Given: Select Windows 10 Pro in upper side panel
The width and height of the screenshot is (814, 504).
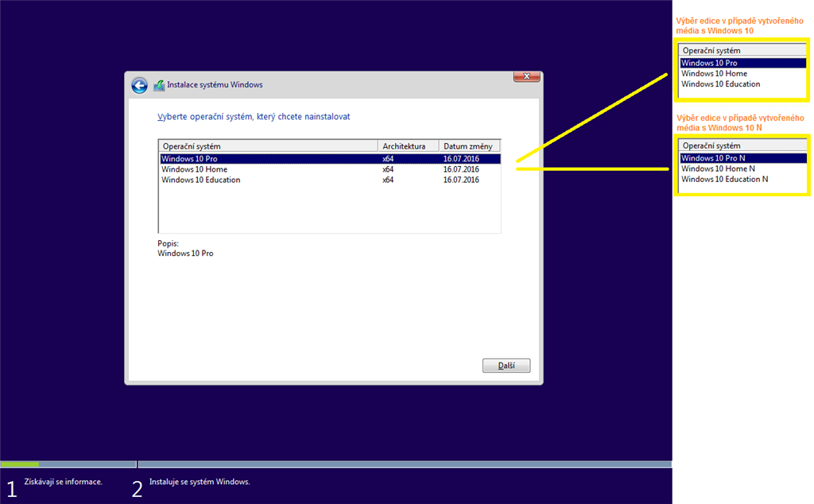Looking at the screenshot, I should click(743, 63).
